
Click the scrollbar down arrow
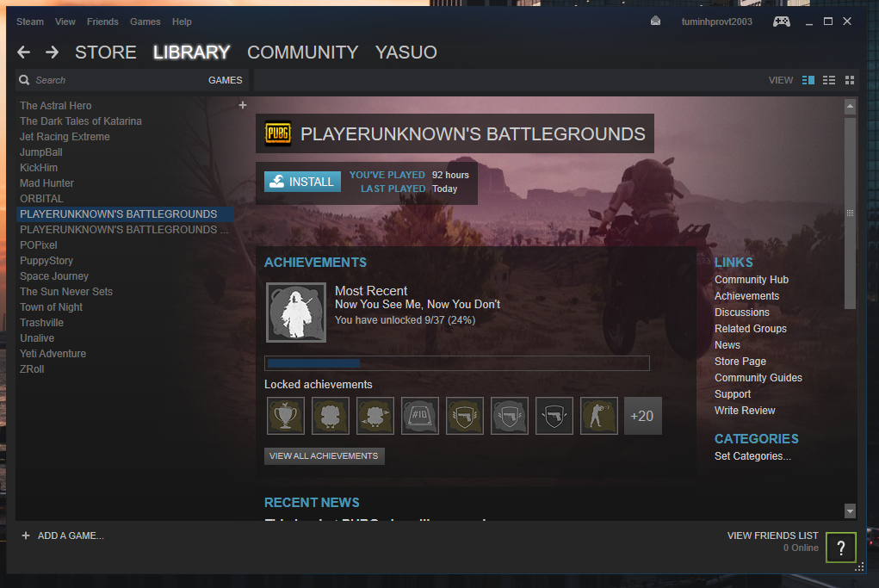coord(850,511)
